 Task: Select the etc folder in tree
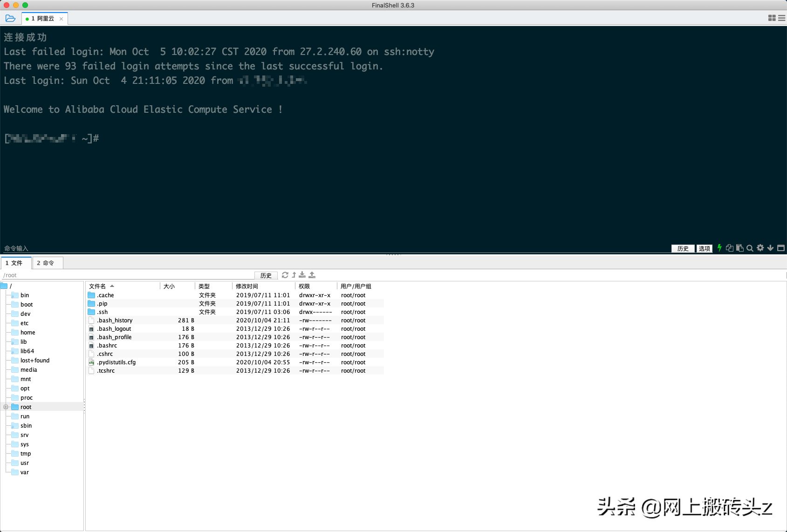[24, 323]
